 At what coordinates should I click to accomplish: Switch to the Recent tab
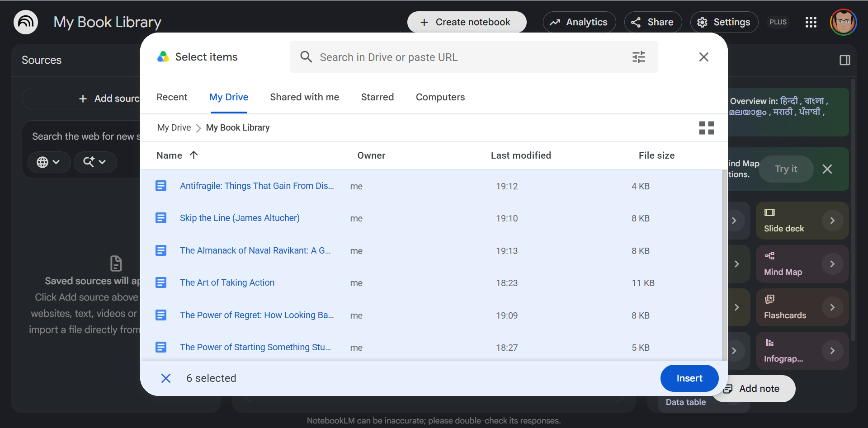click(x=172, y=97)
